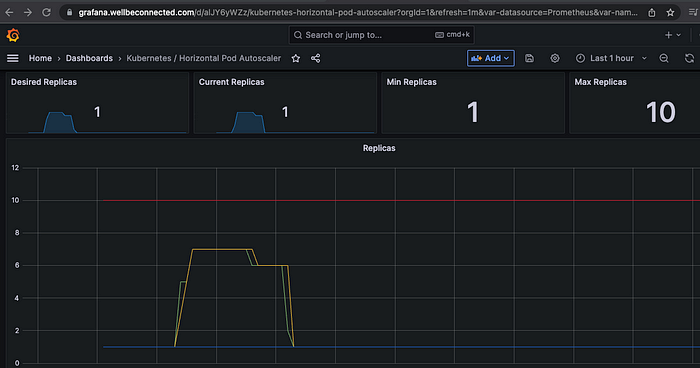This screenshot has width=700, height=368.
Task: Click the Grafana logo icon
Action: click(13, 35)
